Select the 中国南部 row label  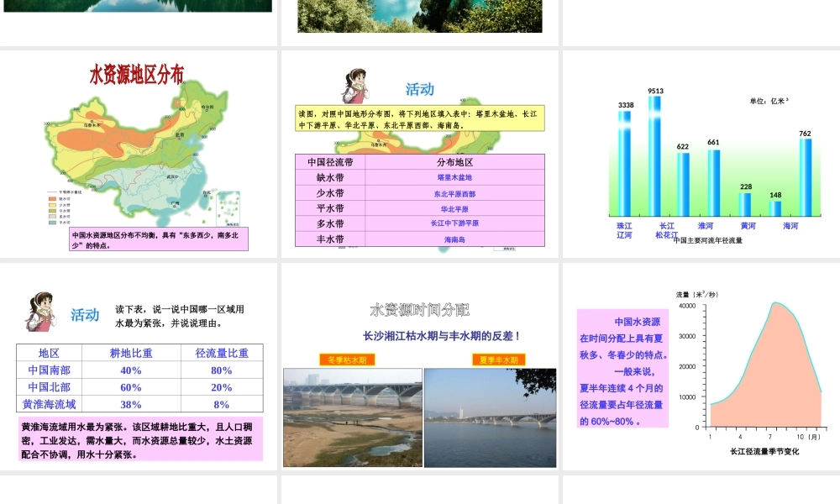[50, 370]
